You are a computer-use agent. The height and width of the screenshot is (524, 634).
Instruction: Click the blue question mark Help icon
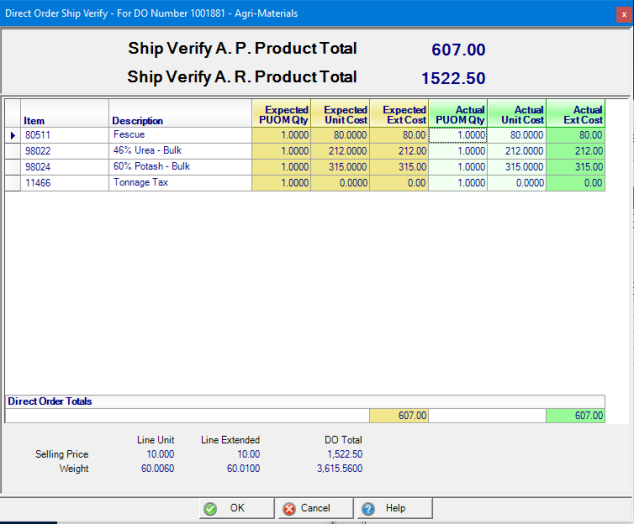pos(368,508)
